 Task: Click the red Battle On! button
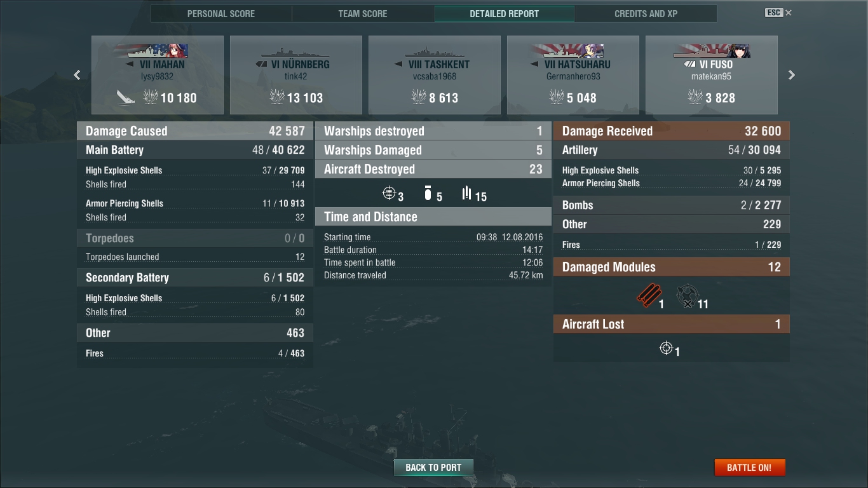tap(750, 467)
